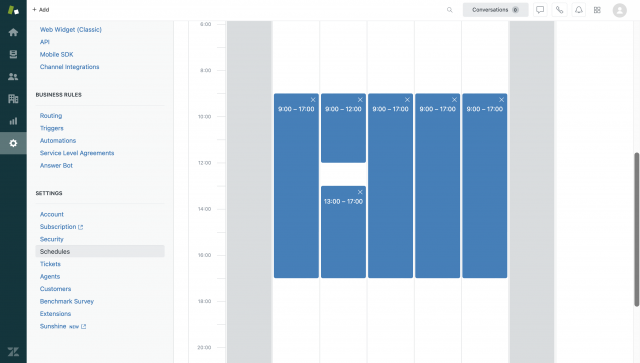The height and width of the screenshot is (363, 640).
Task: Open the Security link
Action: [51, 239]
